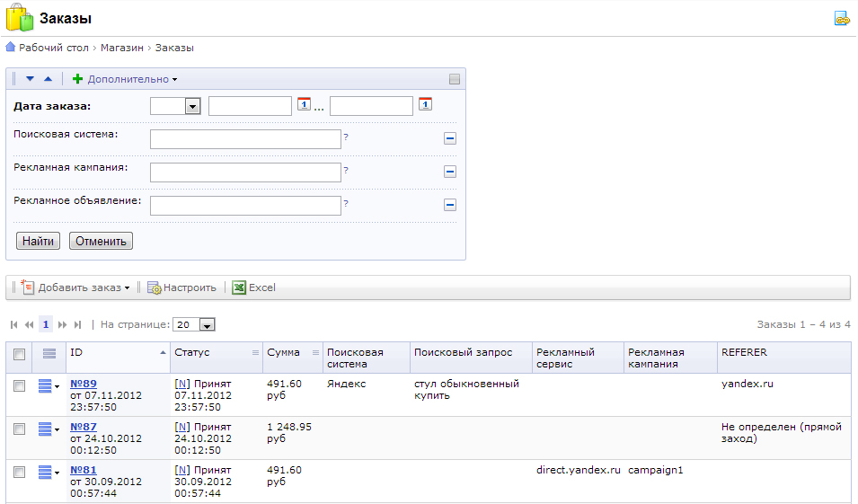Tick the checkbox for order №87
This screenshot has width=858, height=504.
coord(20,429)
